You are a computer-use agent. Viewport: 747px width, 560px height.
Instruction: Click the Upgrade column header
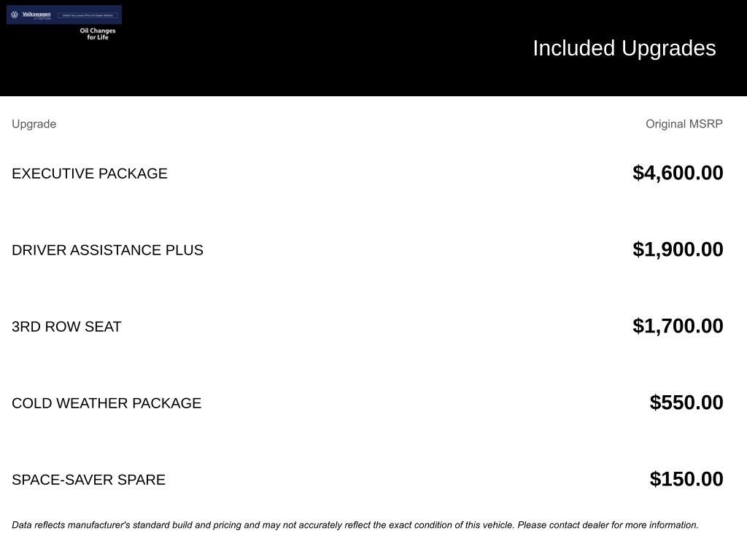click(x=34, y=124)
